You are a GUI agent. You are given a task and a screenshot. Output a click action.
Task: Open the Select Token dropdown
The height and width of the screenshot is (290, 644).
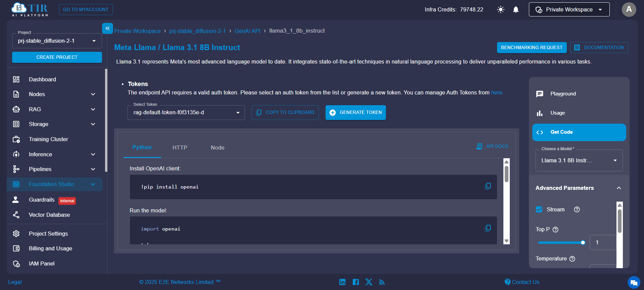click(186, 113)
